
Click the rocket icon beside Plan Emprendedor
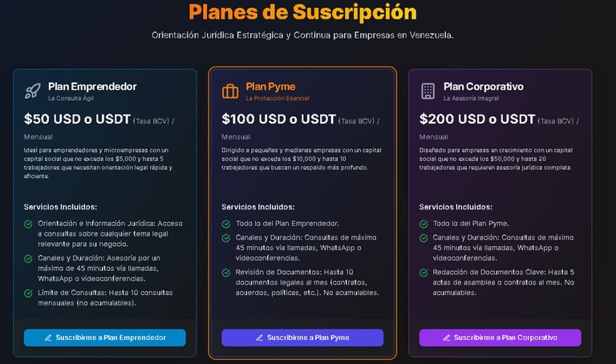coord(33,91)
